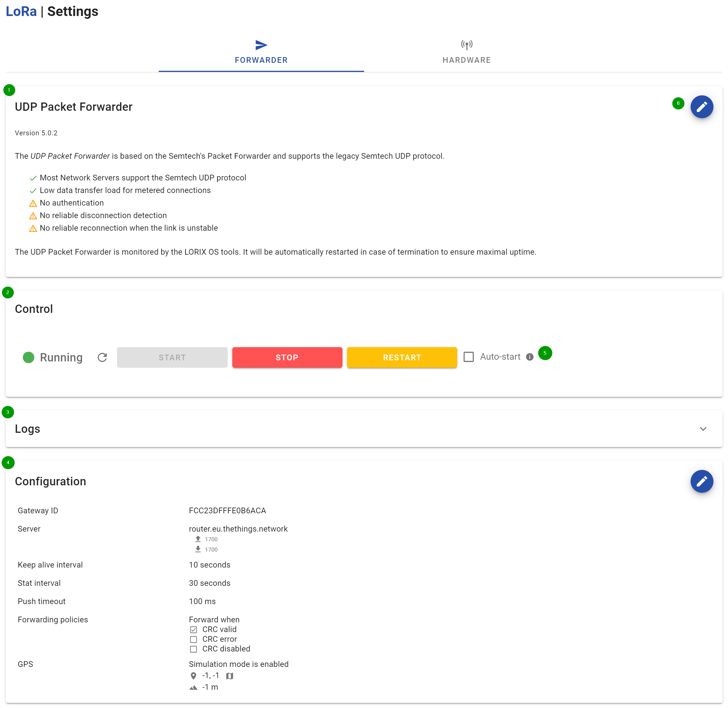This screenshot has width=728, height=708.
Task: Click the Logs section header
Action: [27, 429]
